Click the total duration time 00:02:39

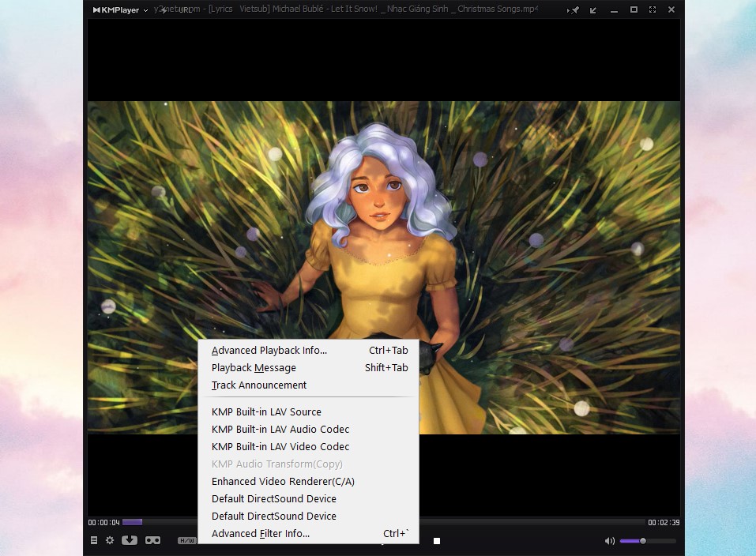(x=662, y=523)
